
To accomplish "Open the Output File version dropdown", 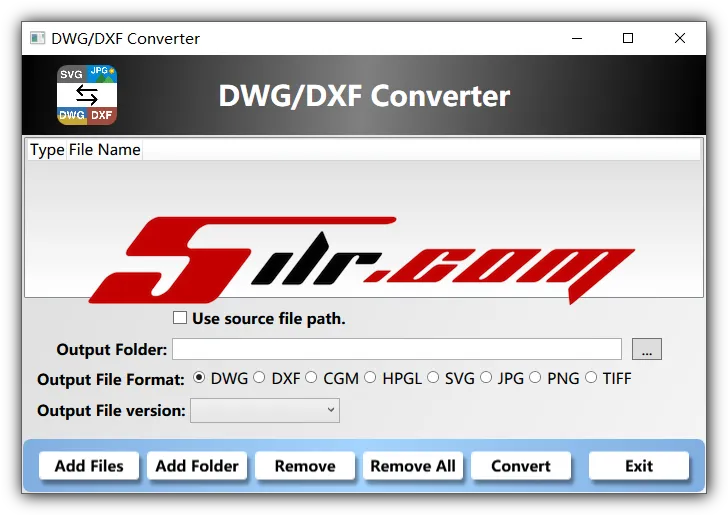I will [265, 410].
